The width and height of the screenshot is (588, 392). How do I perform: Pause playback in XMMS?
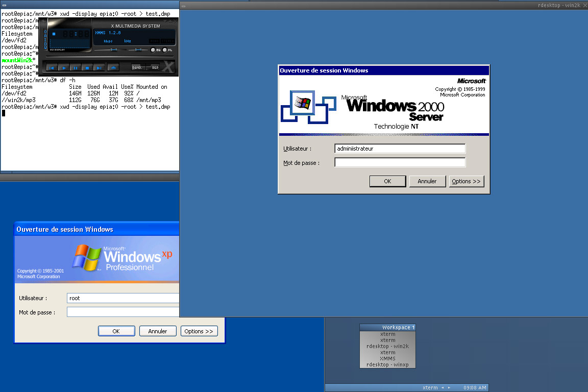click(x=76, y=67)
